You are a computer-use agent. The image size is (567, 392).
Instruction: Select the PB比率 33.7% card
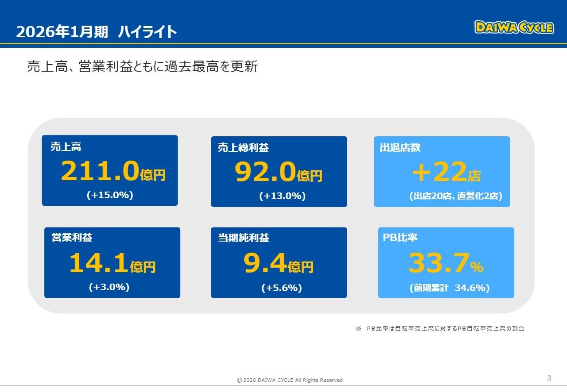pos(446,262)
